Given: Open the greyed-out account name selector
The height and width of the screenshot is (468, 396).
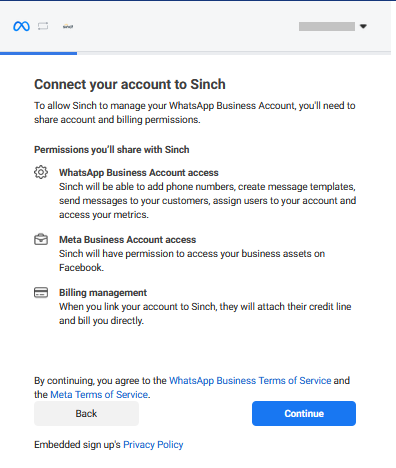Looking at the screenshot, I should pos(327,26).
